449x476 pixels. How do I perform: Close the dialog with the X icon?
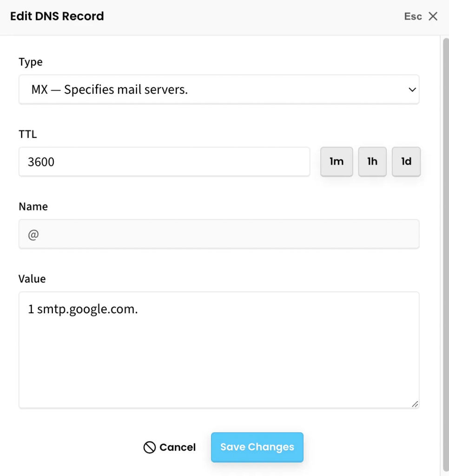433,17
